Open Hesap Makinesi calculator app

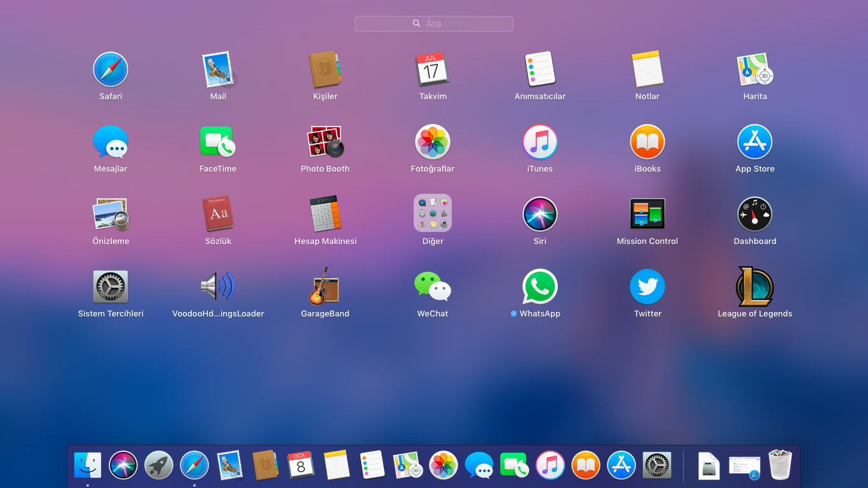pos(325,215)
